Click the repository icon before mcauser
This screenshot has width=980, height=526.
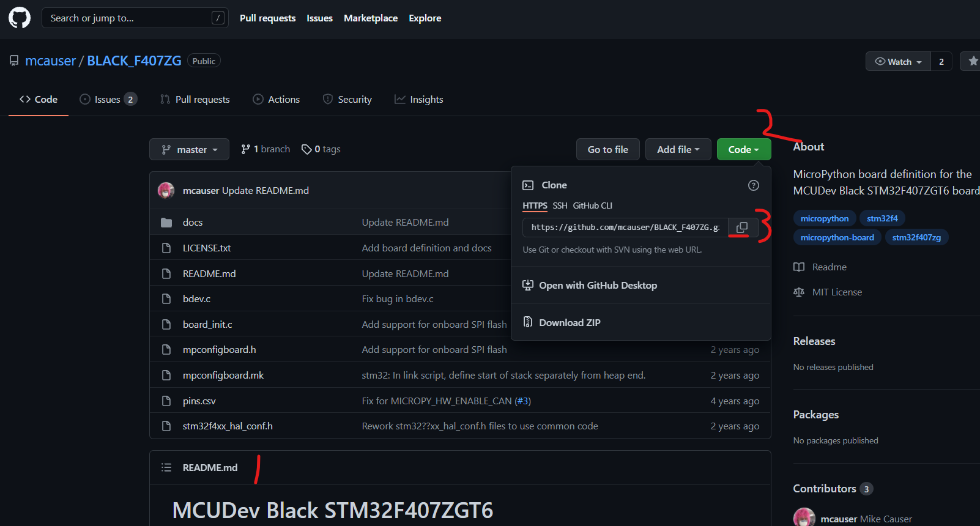[x=14, y=61]
